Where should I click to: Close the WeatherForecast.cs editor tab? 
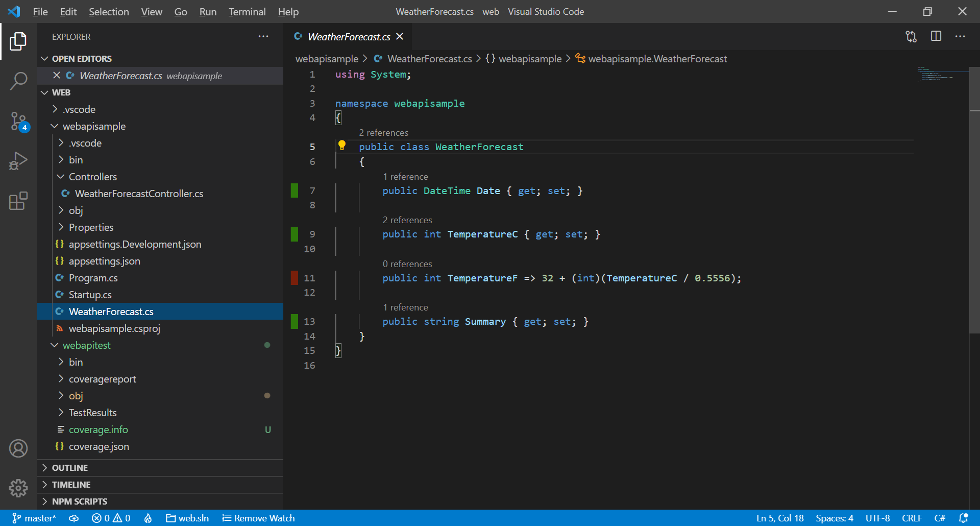coord(400,36)
